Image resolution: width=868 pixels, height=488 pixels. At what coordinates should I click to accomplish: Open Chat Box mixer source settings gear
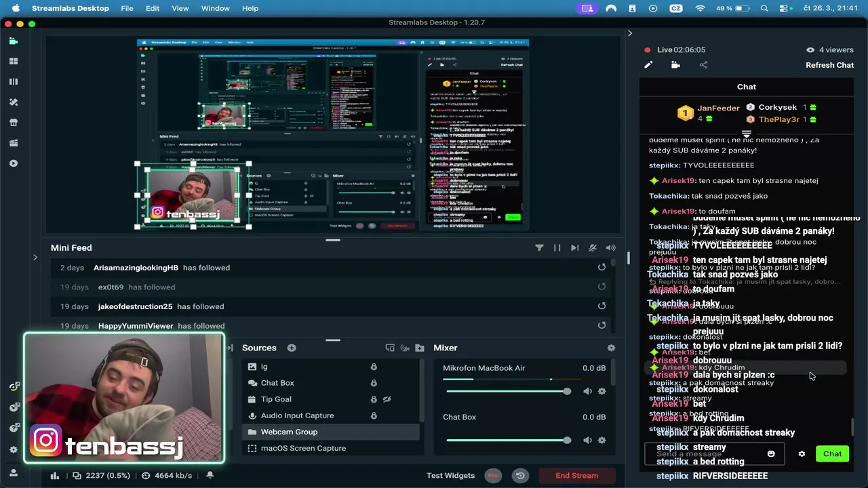click(601, 440)
